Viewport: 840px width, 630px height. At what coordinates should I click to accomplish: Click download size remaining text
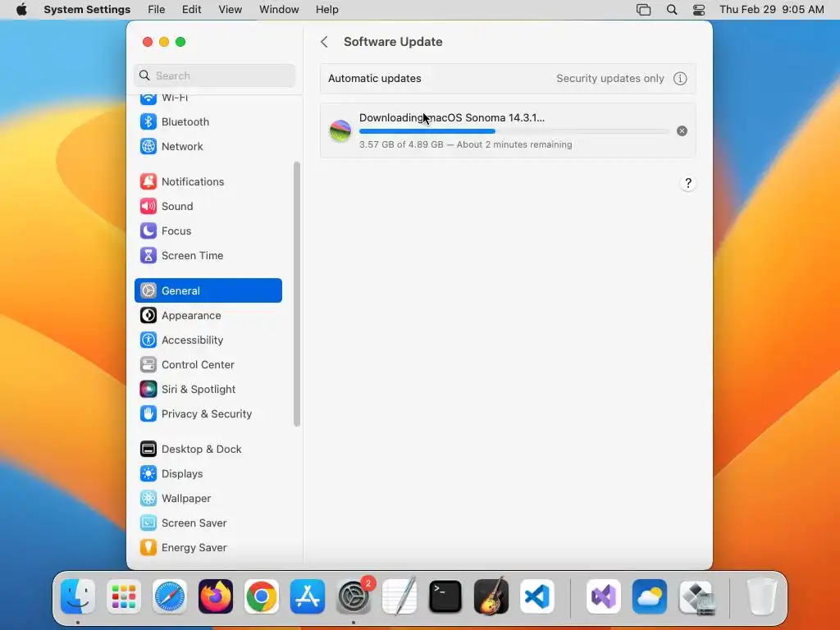click(x=466, y=144)
